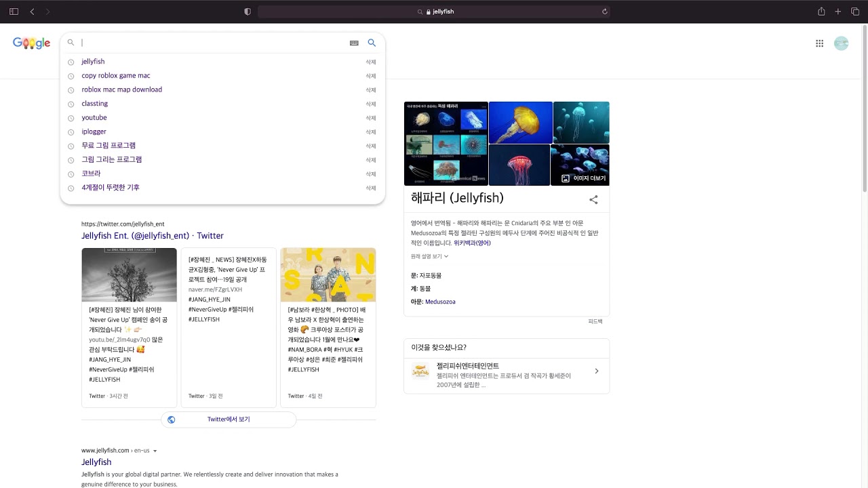Share the 해파리 knowledge panel

[593, 199]
